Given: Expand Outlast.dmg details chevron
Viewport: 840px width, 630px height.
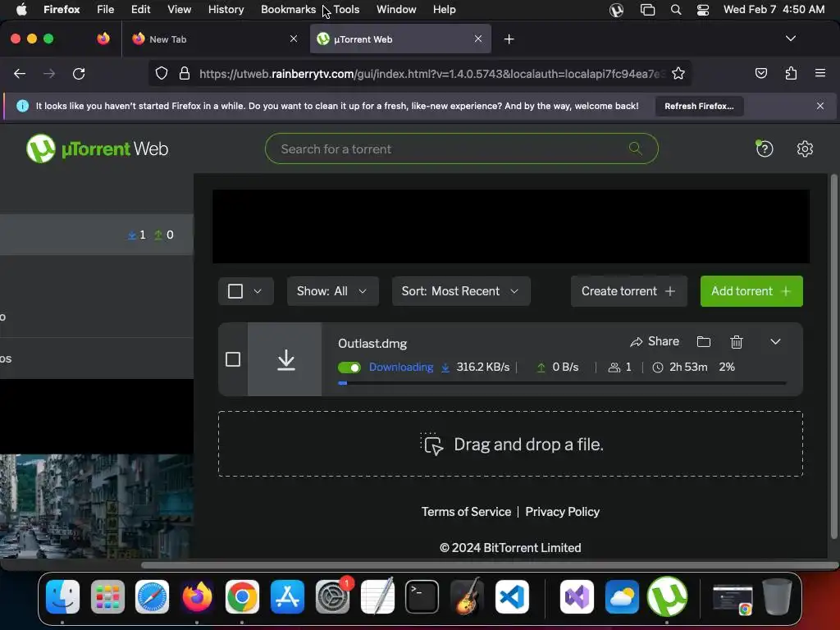Looking at the screenshot, I should (x=775, y=342).
